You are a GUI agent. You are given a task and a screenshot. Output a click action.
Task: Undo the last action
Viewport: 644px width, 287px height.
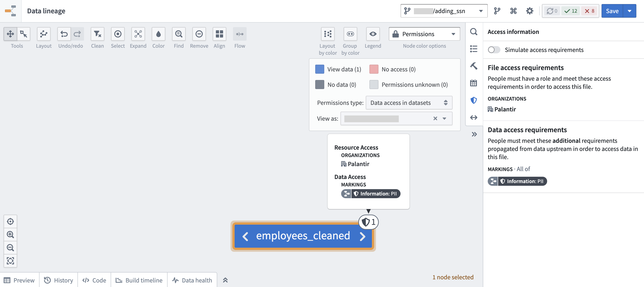[x=64, y=34]
